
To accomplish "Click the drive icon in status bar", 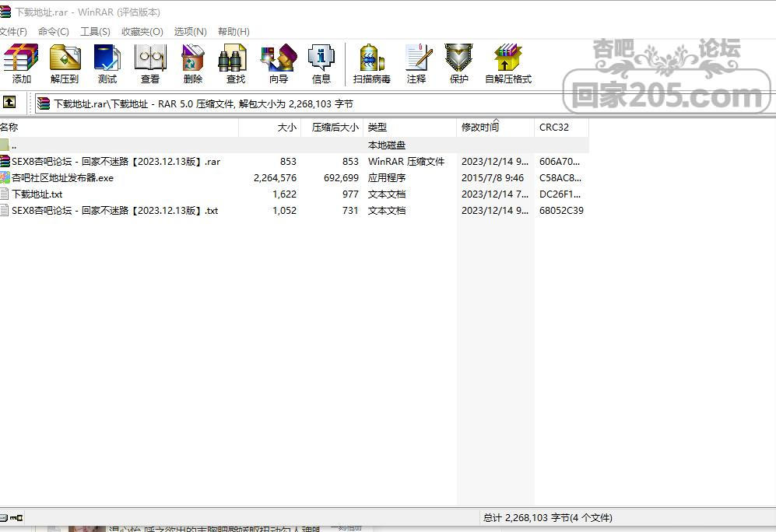I will 3,518.
